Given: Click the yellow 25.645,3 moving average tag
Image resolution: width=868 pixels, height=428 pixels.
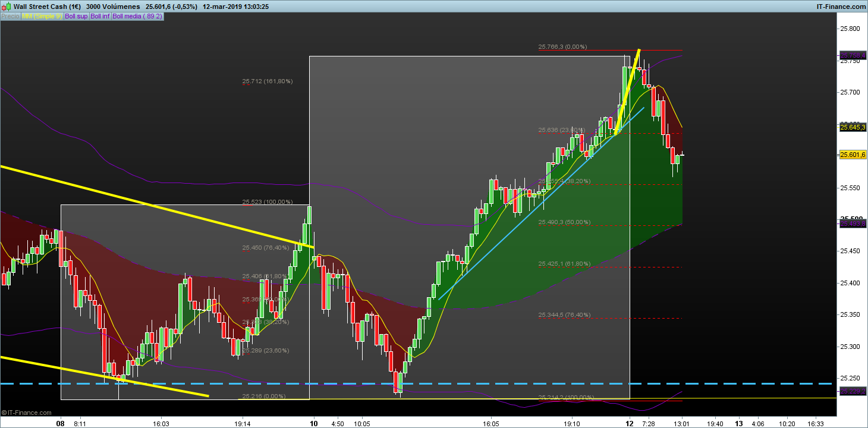Looking at the screenshot, I should (853, 127).
